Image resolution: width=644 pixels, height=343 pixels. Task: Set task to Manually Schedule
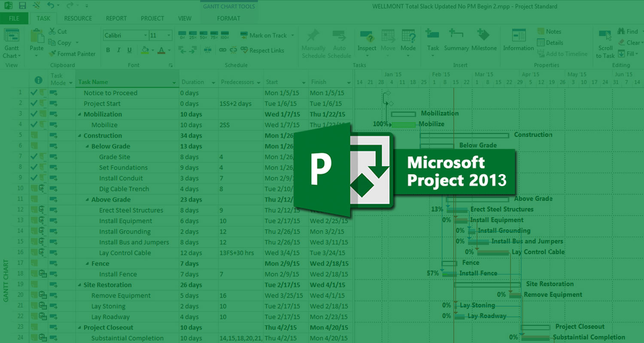(313, 44)
